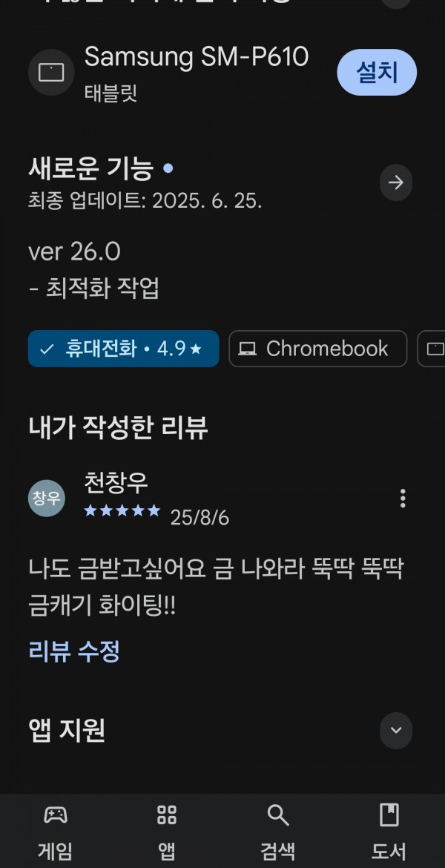The height and width of the screenshot is (868, 445).
Task: Select the 게임 label in bottom navigation
Action: coord(56,851)
